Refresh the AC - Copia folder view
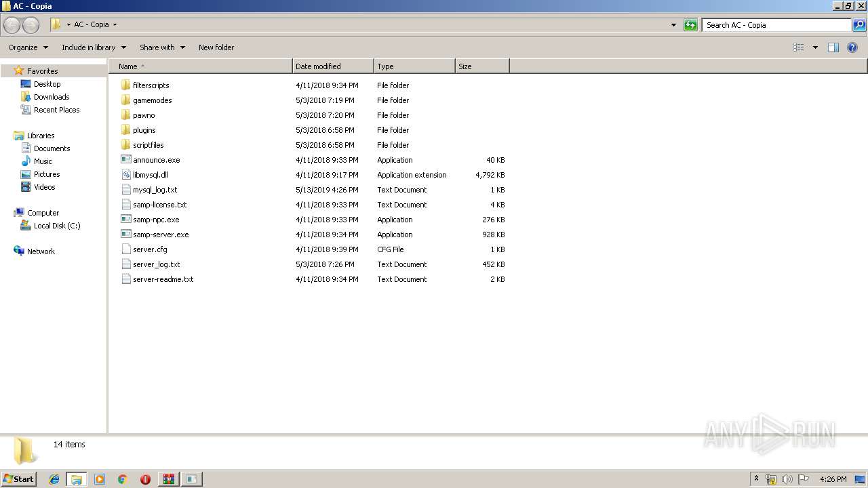 point(690,25)
